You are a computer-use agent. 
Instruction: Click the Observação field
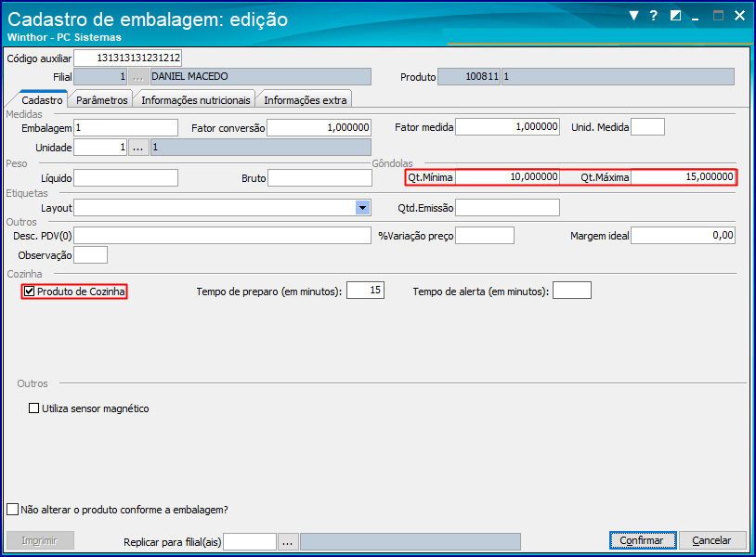coord(91,255)
